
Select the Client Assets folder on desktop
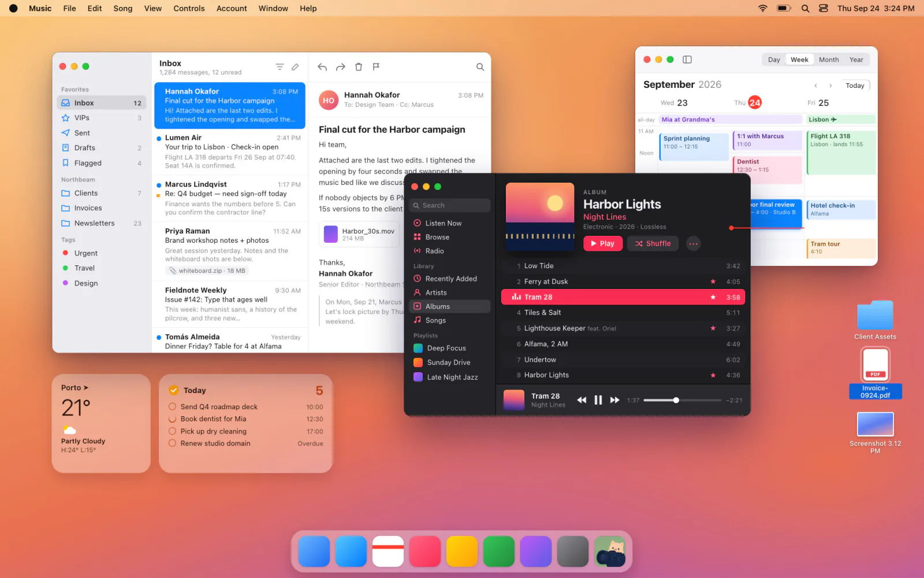(875, 320)
